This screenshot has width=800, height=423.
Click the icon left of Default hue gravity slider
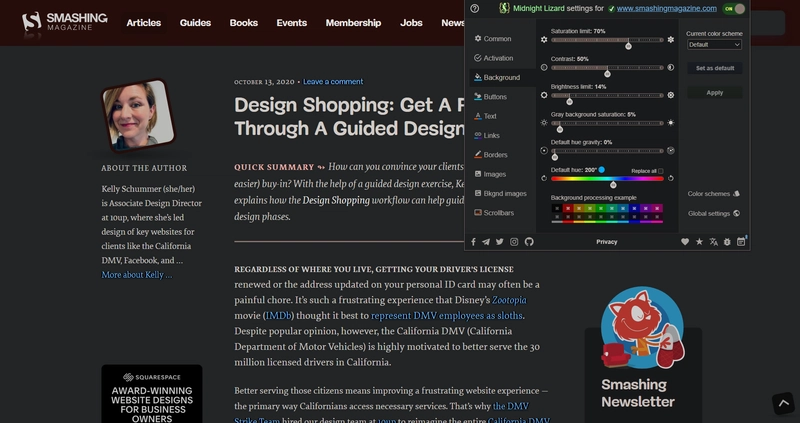click(x=544, y=151)
